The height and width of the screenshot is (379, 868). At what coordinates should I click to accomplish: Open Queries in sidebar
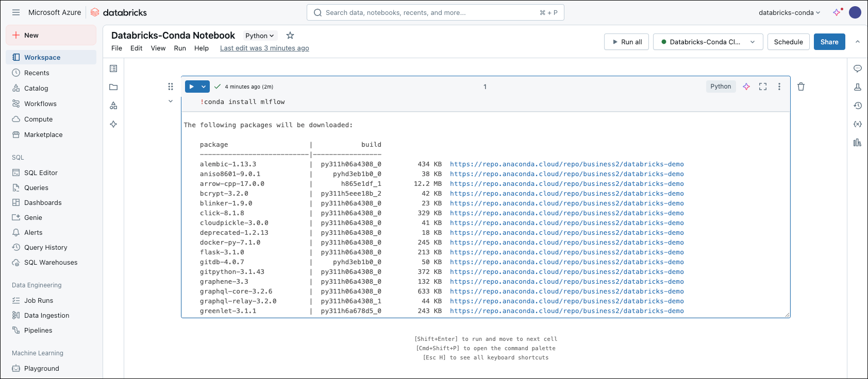51,187
